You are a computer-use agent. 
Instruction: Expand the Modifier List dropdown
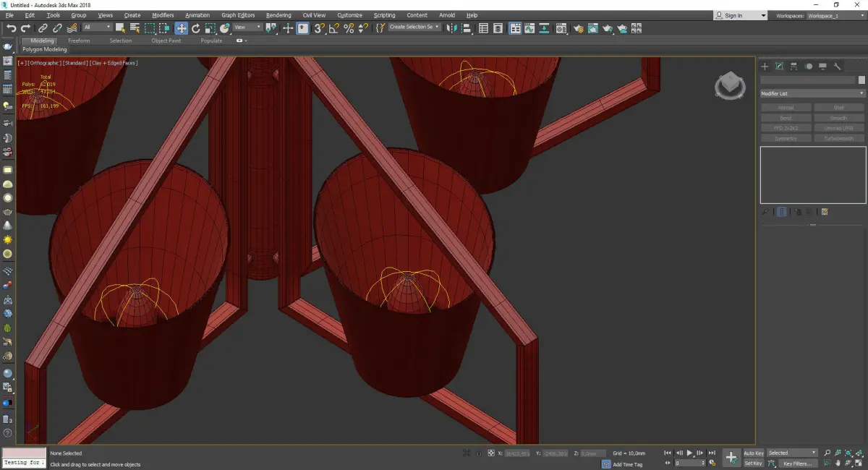(x=812, y=93)
